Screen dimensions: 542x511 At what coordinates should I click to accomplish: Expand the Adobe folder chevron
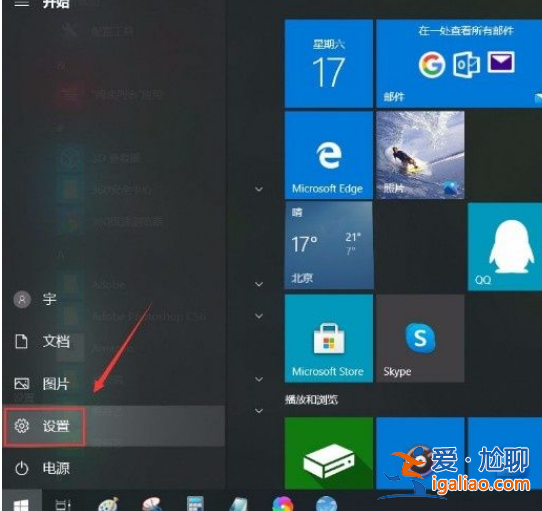click(x=259, y=284)
